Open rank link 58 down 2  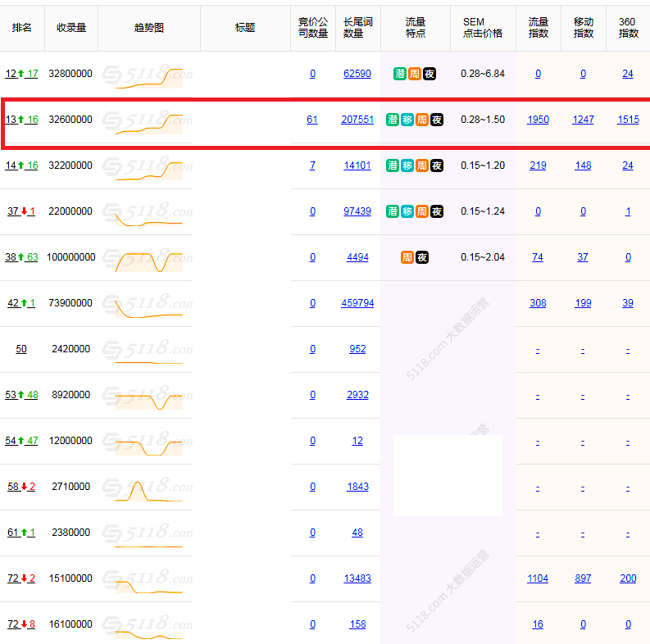coord(21,487)
